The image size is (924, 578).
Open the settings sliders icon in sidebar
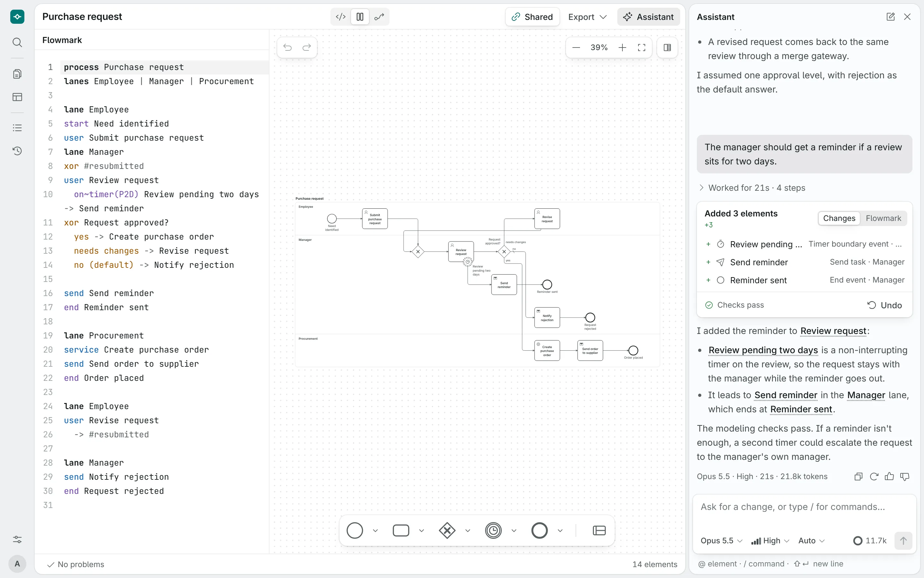pos(17,539)
